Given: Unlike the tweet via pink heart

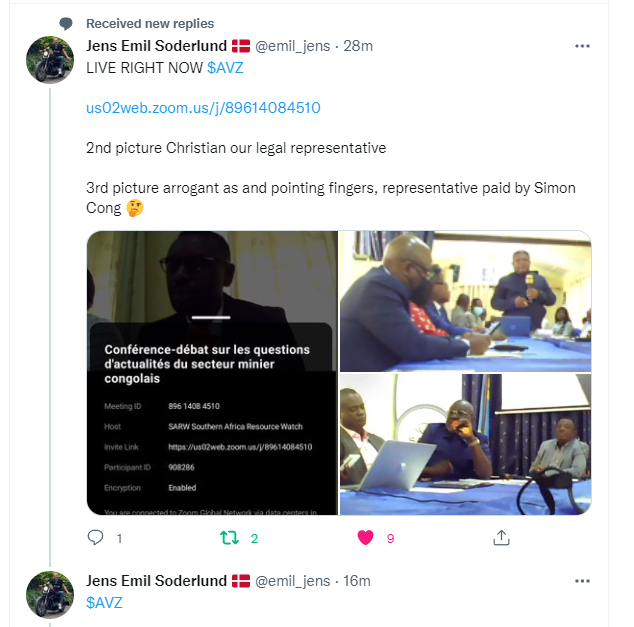Looking at the screenshot, I should point(366,538).
